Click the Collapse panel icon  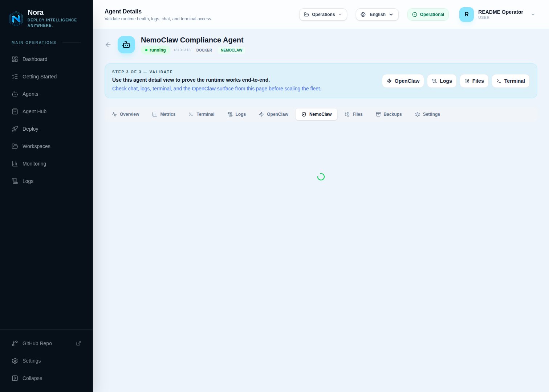point(15,378)
